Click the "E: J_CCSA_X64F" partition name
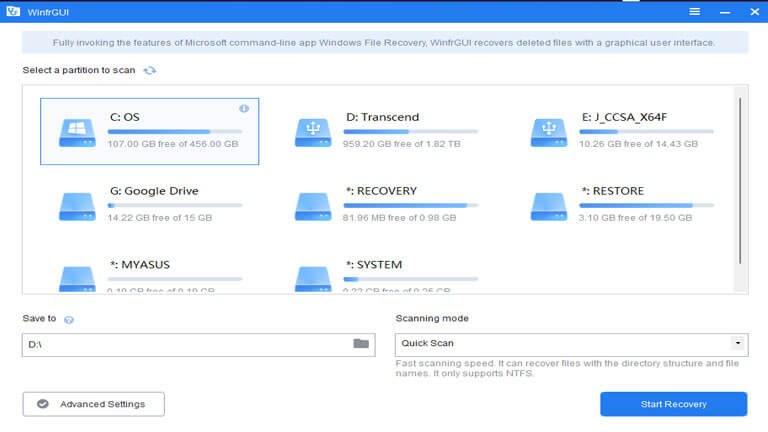Screen dimensions: 768x432 tap(624, 118)
